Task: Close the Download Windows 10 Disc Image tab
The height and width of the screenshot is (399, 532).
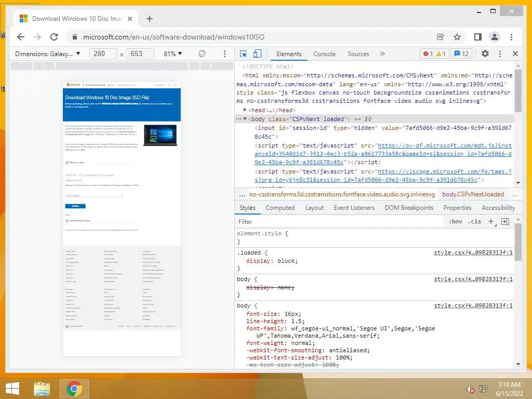Action: pos(129,19)
